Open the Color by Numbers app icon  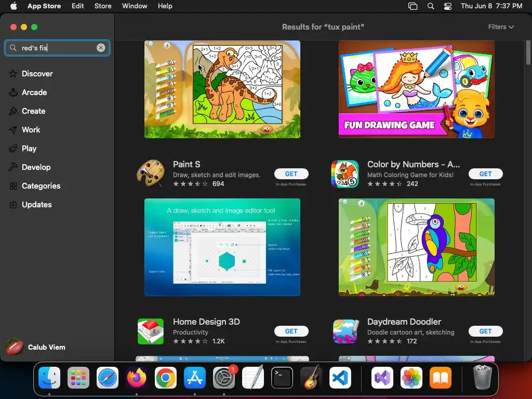tap(345, 174)
